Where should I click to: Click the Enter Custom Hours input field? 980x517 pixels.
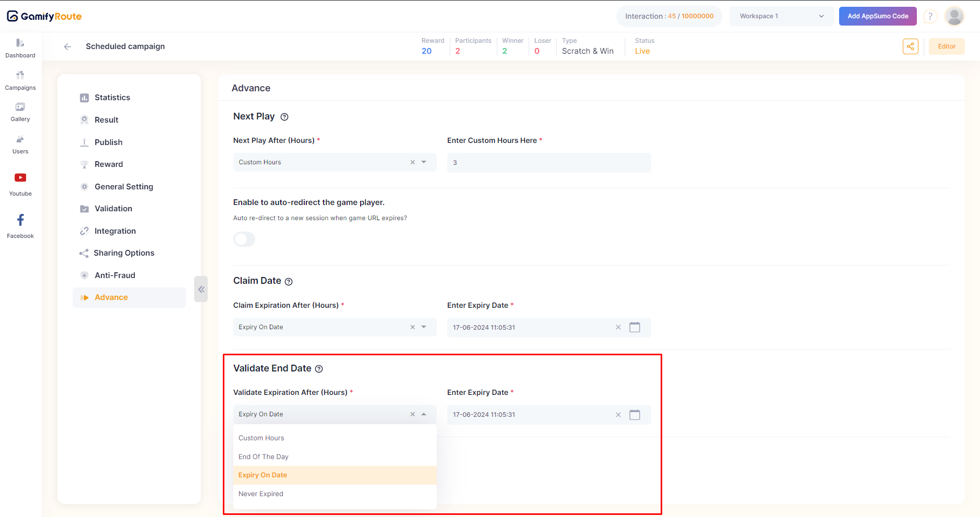coord(548,163)
